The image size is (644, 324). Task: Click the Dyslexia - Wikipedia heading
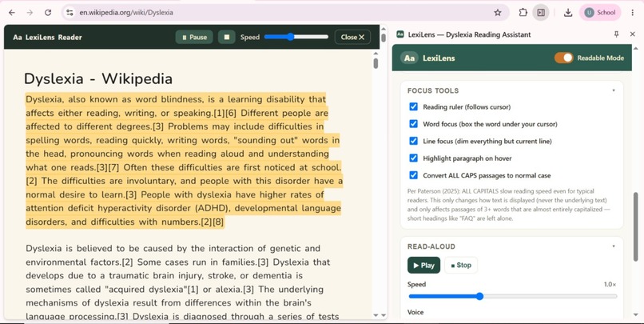pos(98,79)
